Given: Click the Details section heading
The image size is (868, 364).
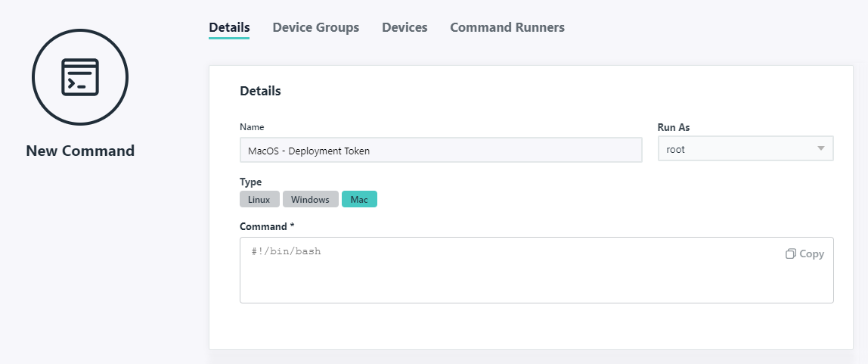Looking at the screenshot, I should point(260,91).
